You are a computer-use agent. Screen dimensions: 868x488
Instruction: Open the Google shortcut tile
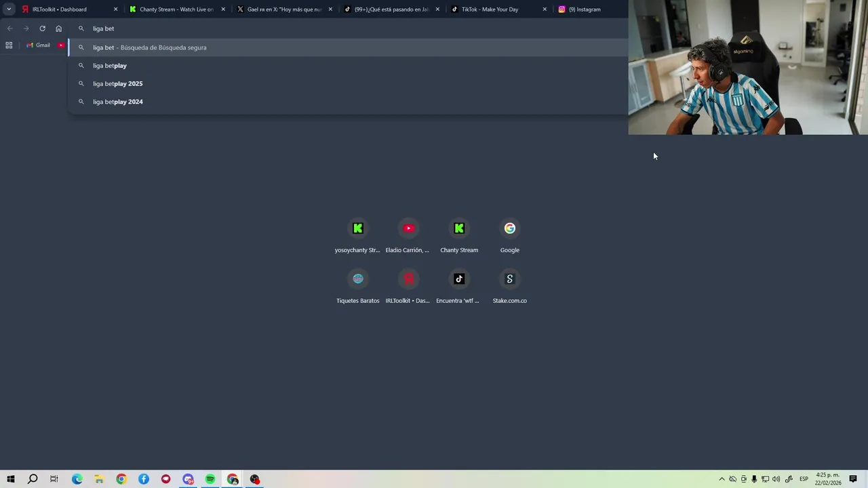509,236
